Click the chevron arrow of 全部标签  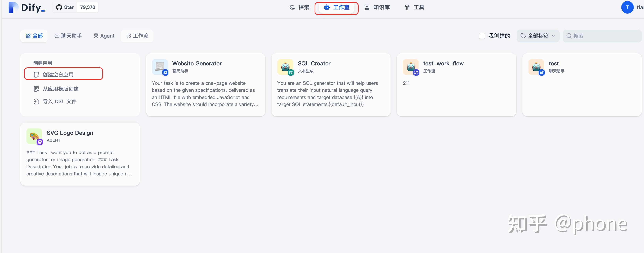(x=553, y=36)
